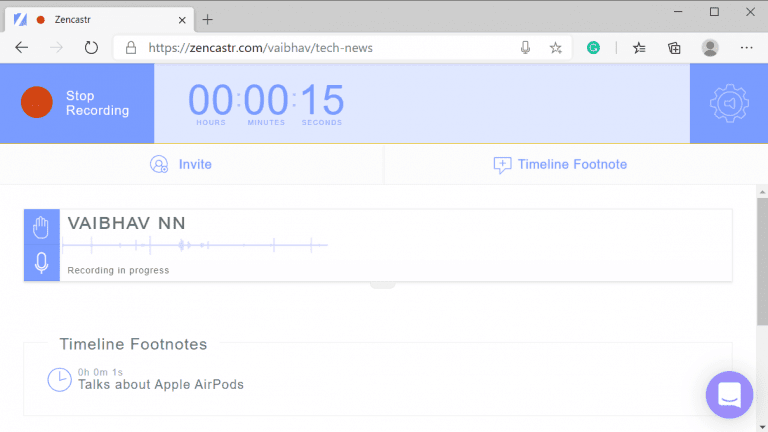Click the 'Recording in progress' status text

(x=118, y=270)
